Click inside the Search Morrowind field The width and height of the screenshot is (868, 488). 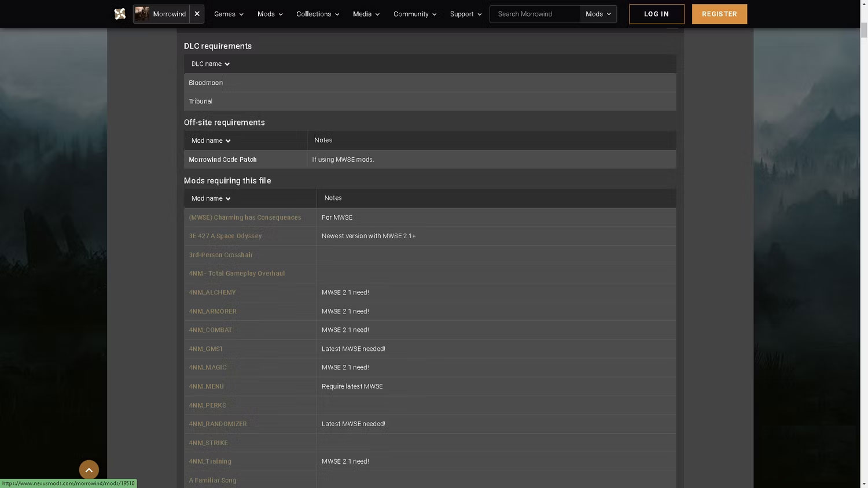coord(532,14)
